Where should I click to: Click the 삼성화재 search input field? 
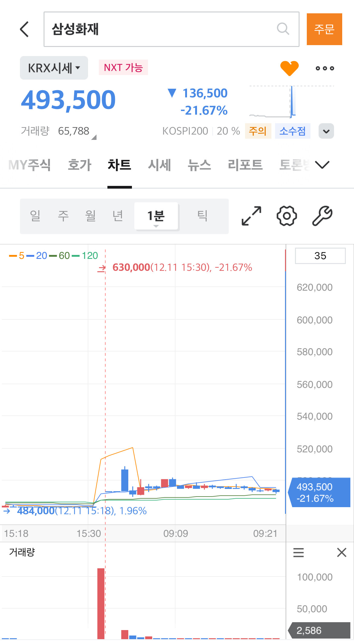tap(171, 29)
